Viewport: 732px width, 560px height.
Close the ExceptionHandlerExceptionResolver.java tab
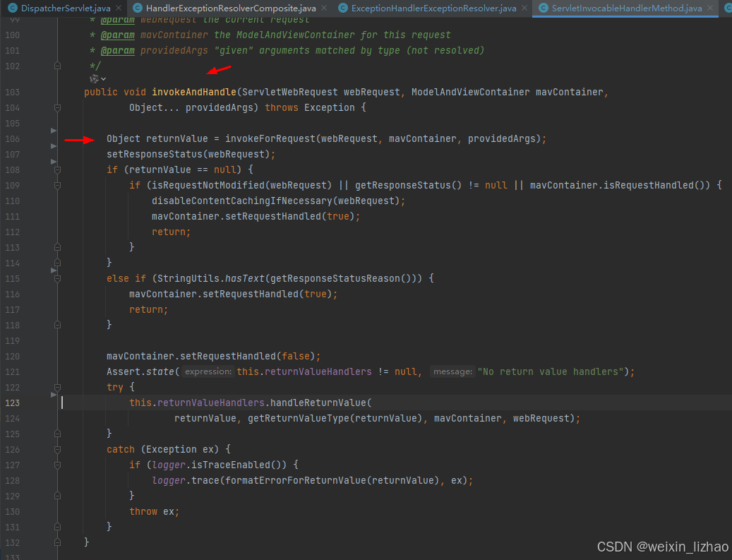click(x=524, y=8)
